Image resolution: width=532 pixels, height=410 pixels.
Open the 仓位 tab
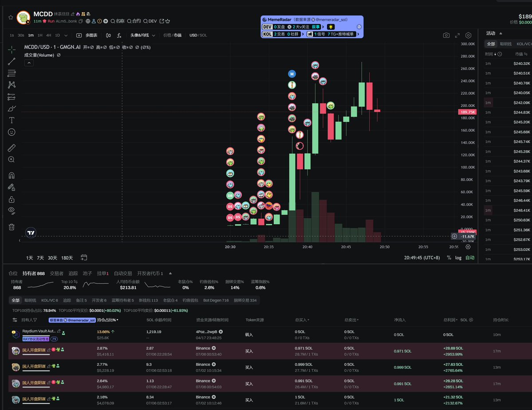tap(13, 273)
